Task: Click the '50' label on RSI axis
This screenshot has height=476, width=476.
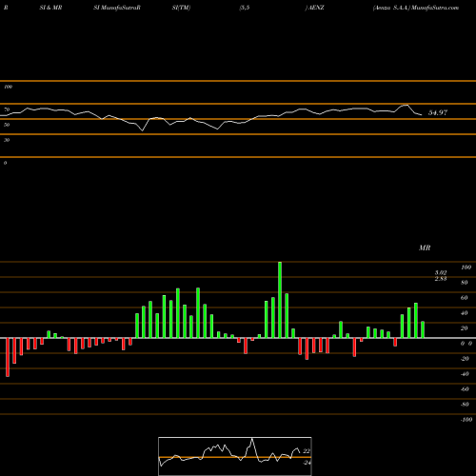Action: point(7,125)
